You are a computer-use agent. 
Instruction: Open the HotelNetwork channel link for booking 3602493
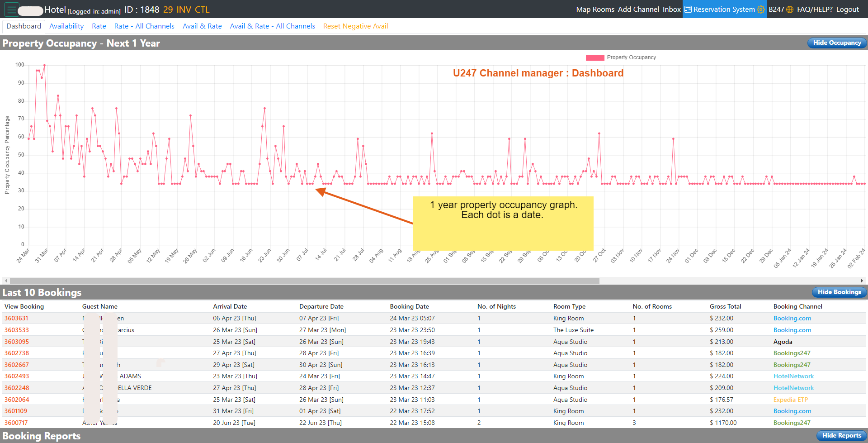(793, 376)
